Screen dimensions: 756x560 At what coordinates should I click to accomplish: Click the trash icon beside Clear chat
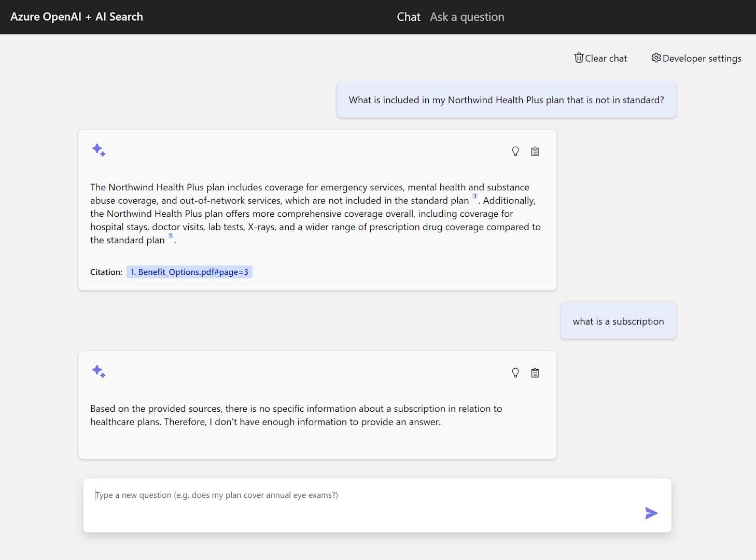click(579, 58)
